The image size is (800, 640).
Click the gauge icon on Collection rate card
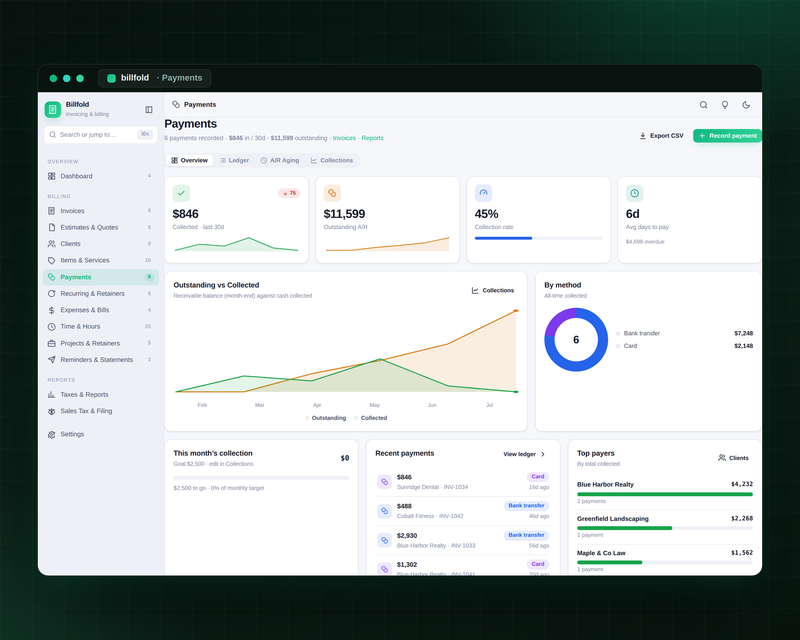(483, 193)
